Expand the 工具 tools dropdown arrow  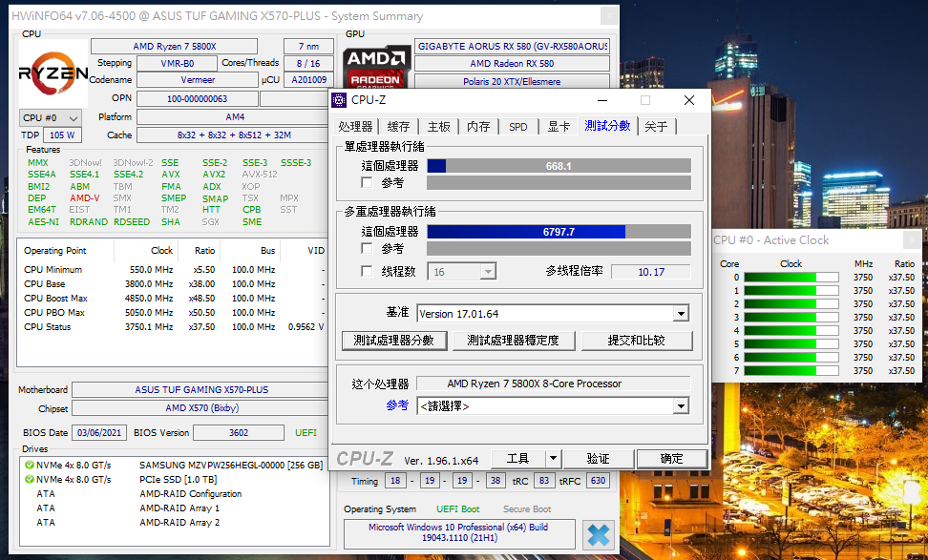(x=552, y=458)
